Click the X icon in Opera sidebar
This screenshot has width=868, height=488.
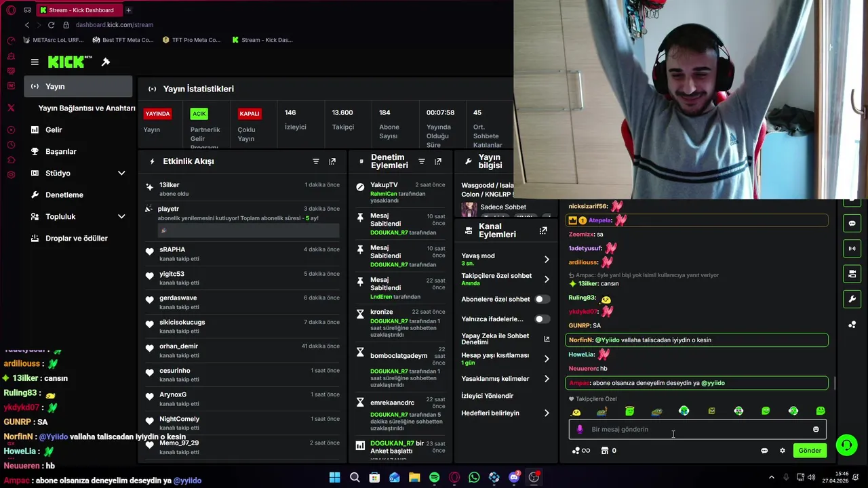(11, 108)
